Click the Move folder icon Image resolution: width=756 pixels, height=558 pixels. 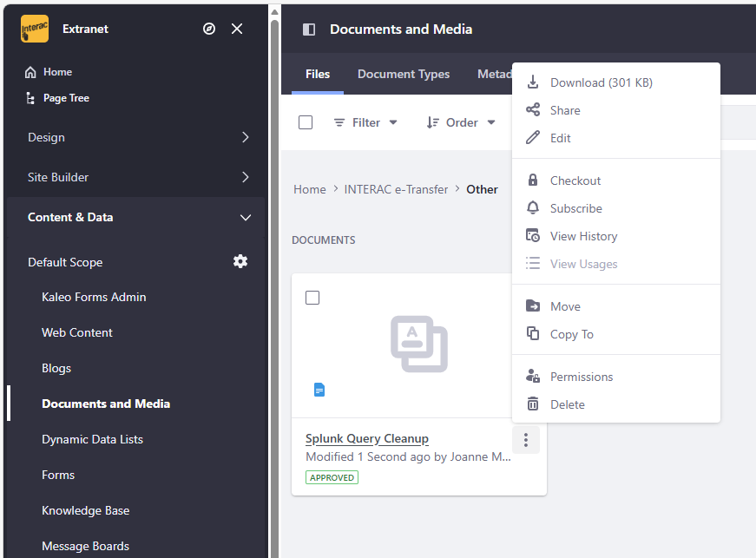[x=533, y=306]
